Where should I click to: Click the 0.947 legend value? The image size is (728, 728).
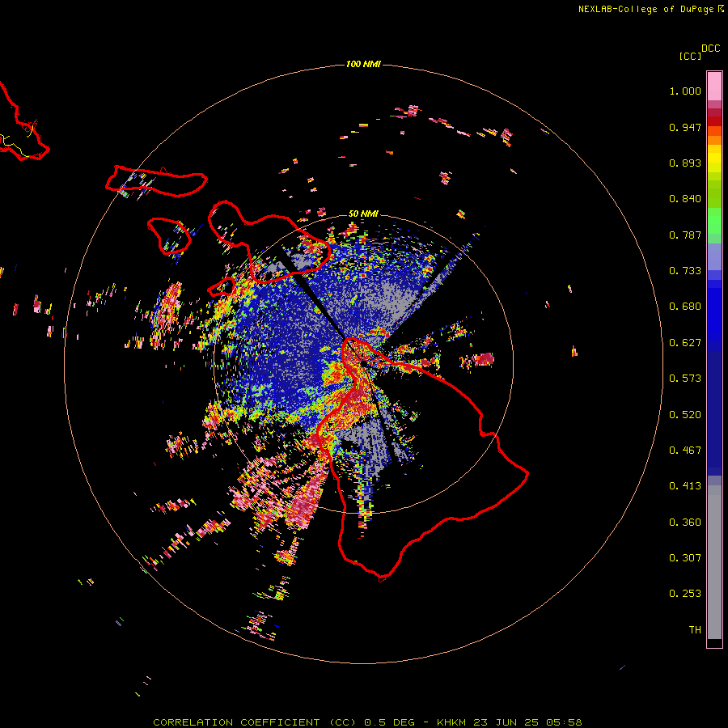click(685, 127)
